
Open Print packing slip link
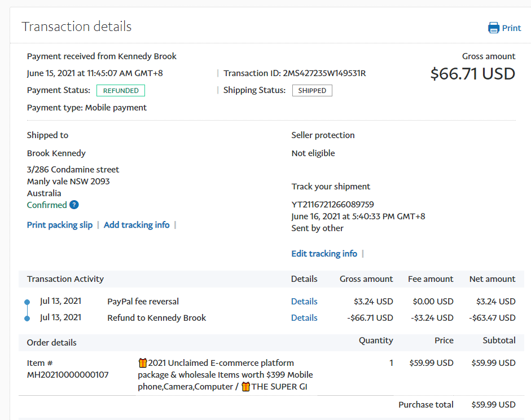click(x=60, y=225)
